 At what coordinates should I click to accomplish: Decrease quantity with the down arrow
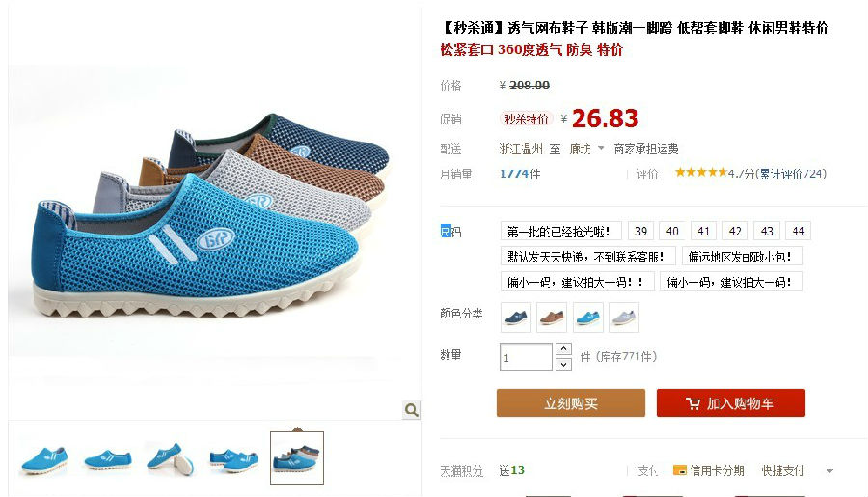563,364
